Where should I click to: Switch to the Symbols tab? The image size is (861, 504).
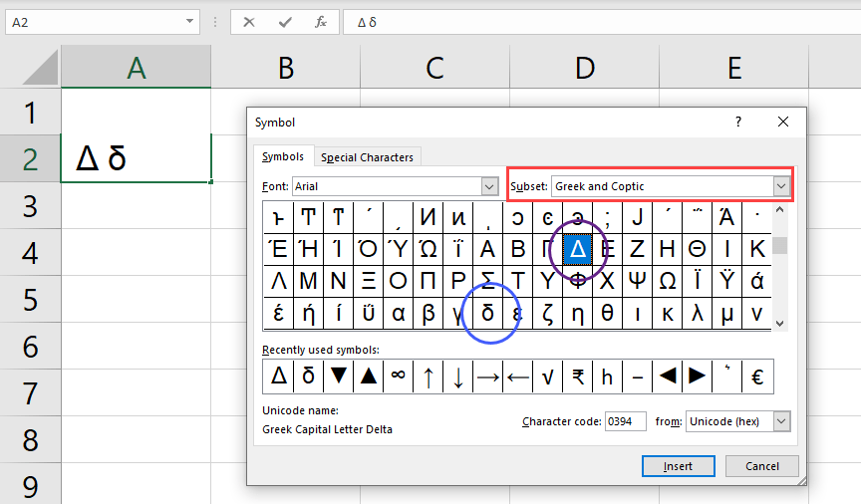(283, 156)
